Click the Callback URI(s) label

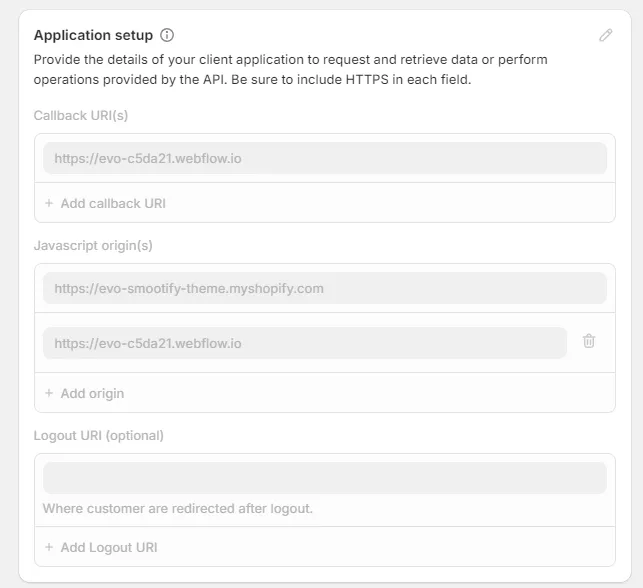click(x=81, y=115)
